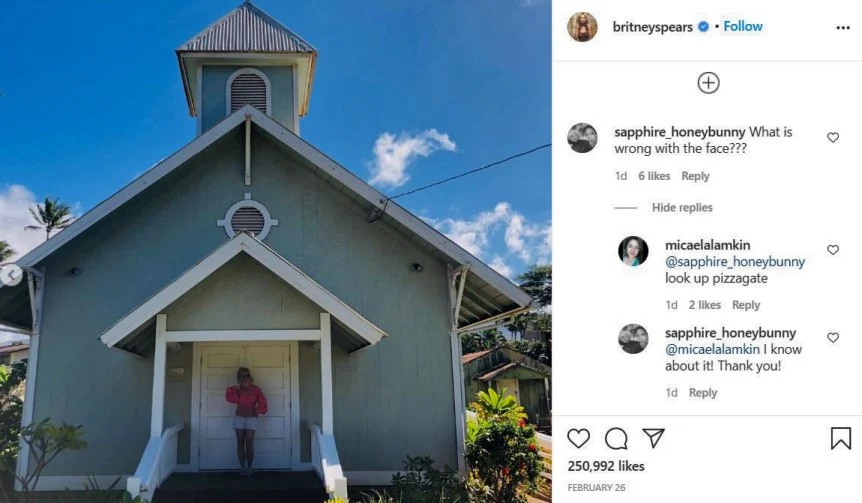The width and height of the screenshot is (862, 503).
Task: Follow the britneyspears account
Action: tap(743, 26)
